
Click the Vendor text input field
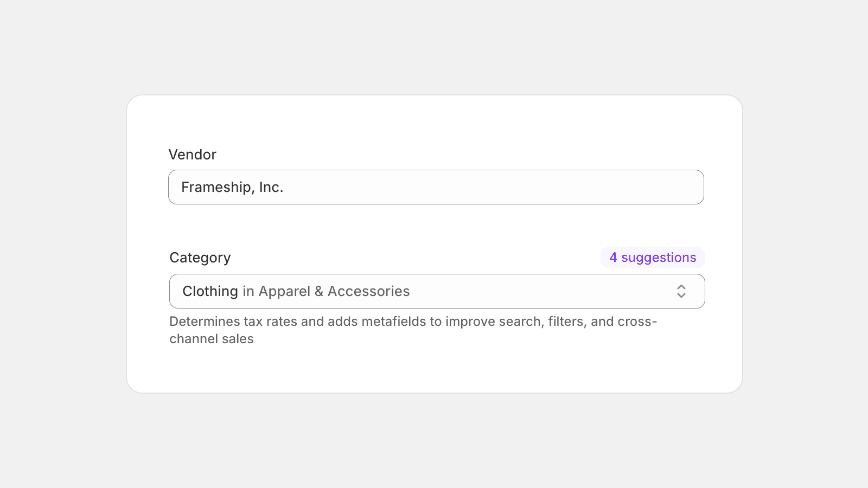tap(436, 187)
